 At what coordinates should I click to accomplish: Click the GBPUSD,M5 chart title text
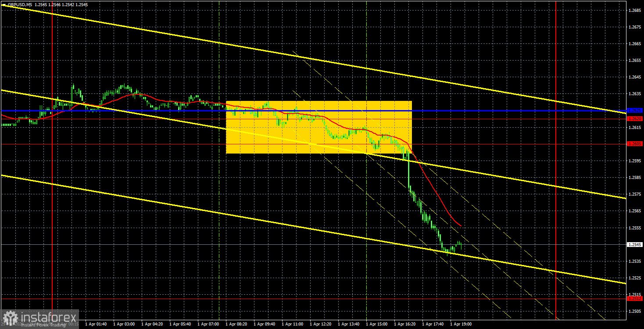point(20,4)
